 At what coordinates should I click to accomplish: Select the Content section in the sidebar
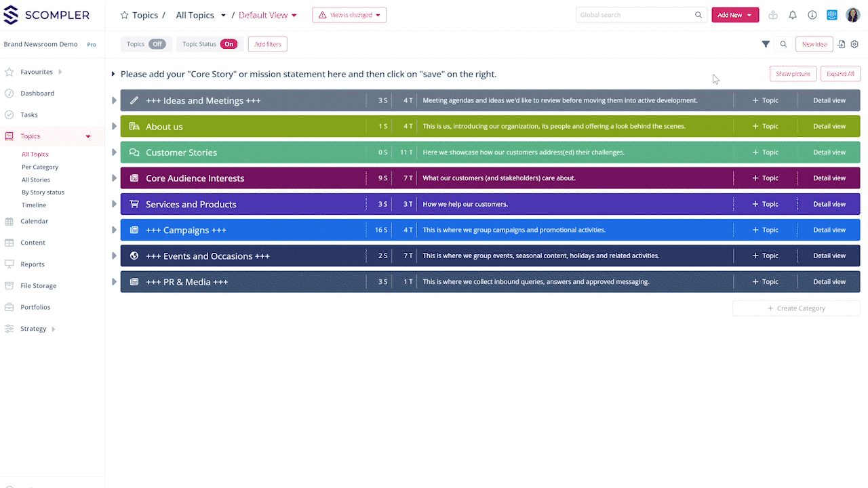tap(32, 242)
